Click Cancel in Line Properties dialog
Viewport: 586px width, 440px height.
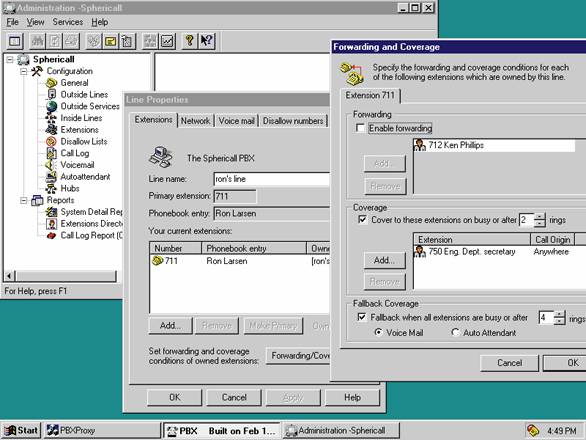234,397
